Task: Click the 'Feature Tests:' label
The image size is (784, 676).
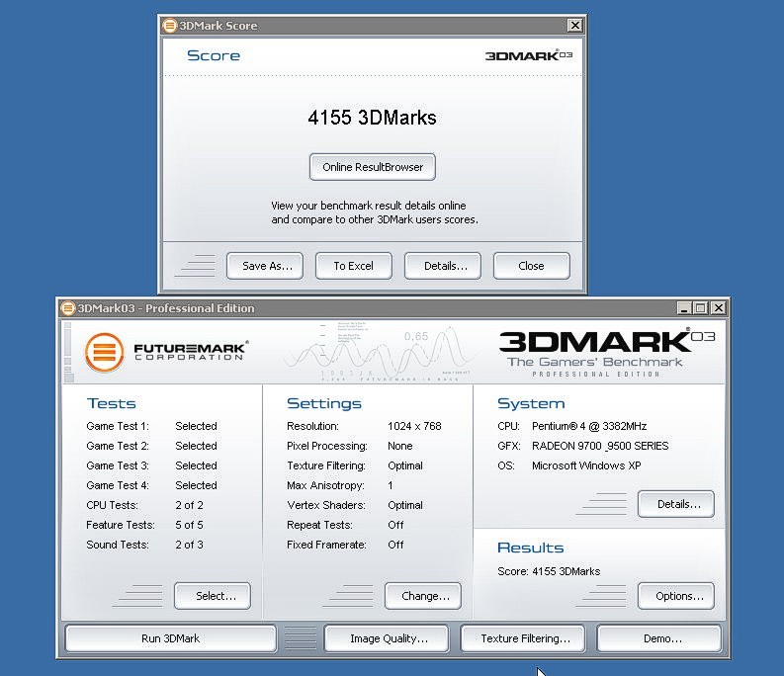Action: (121, 525)
